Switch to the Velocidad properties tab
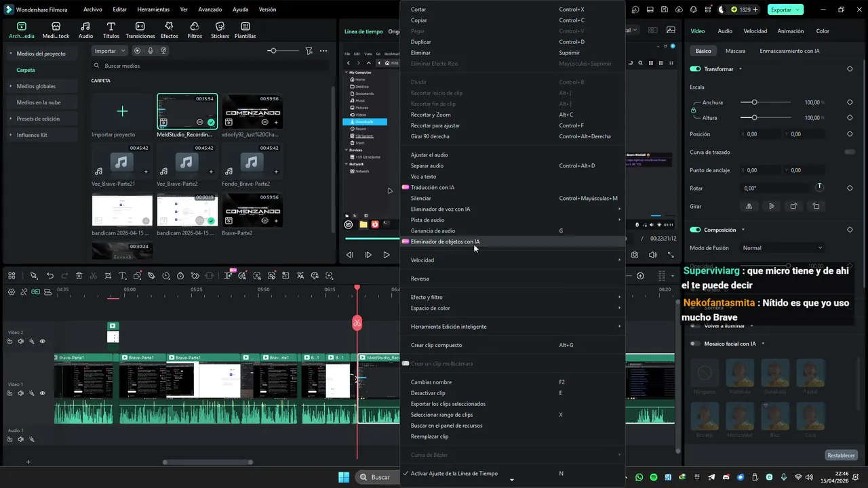Image resolution: width=868 pixels, height=488 pixels. click(755, 31)
